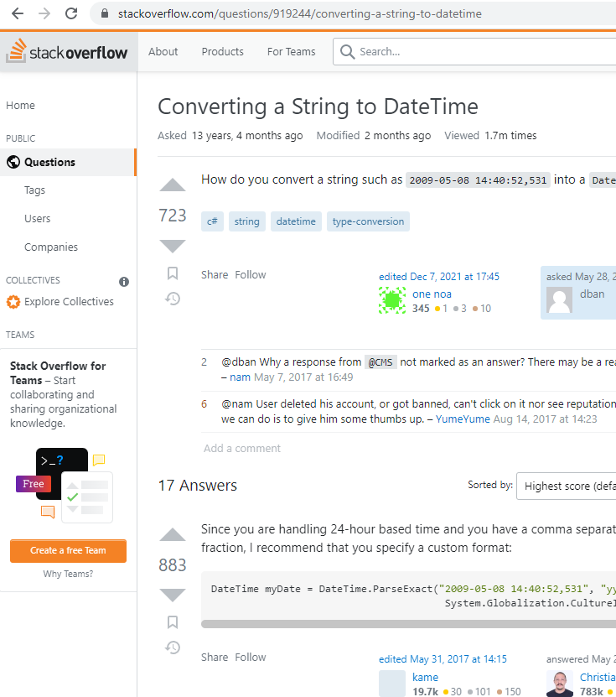Open the c# tag link
The image size is (616, 697).
point(212,222)
